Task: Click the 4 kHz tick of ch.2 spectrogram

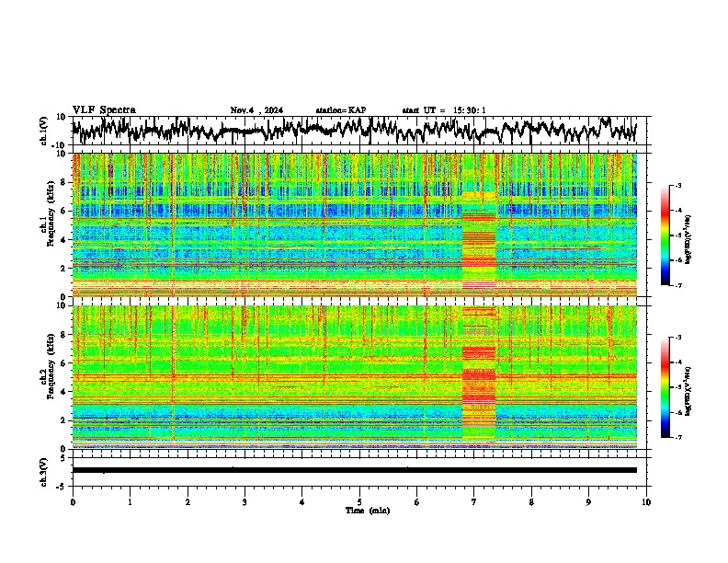Action: point(64,392)
